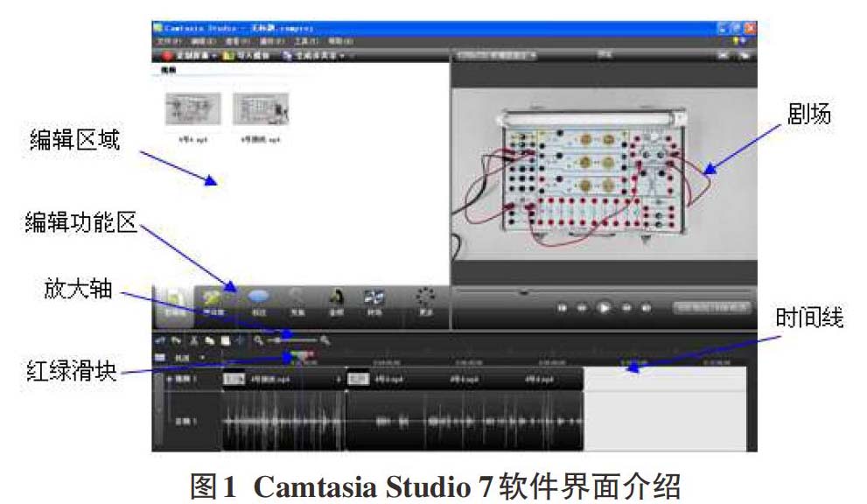Click the playback time display
This screenshot has height=504, width=867.
[711, 307]
